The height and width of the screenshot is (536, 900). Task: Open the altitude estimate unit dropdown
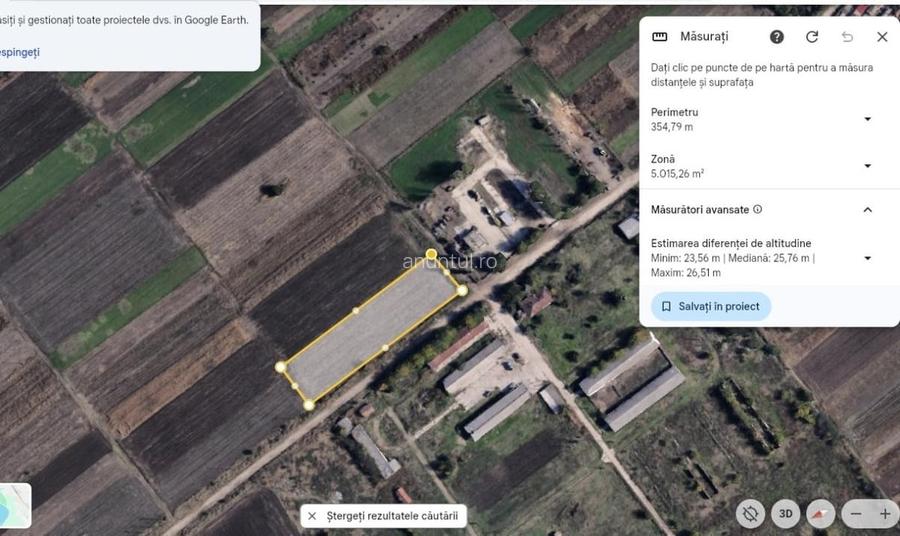[x=867, y=258]
